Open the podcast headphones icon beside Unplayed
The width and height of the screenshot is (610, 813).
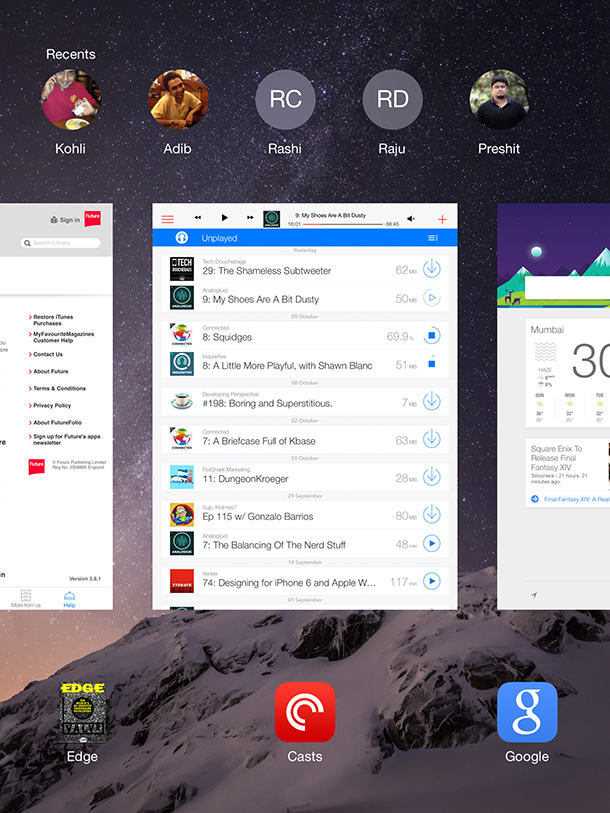pos(182,237)
